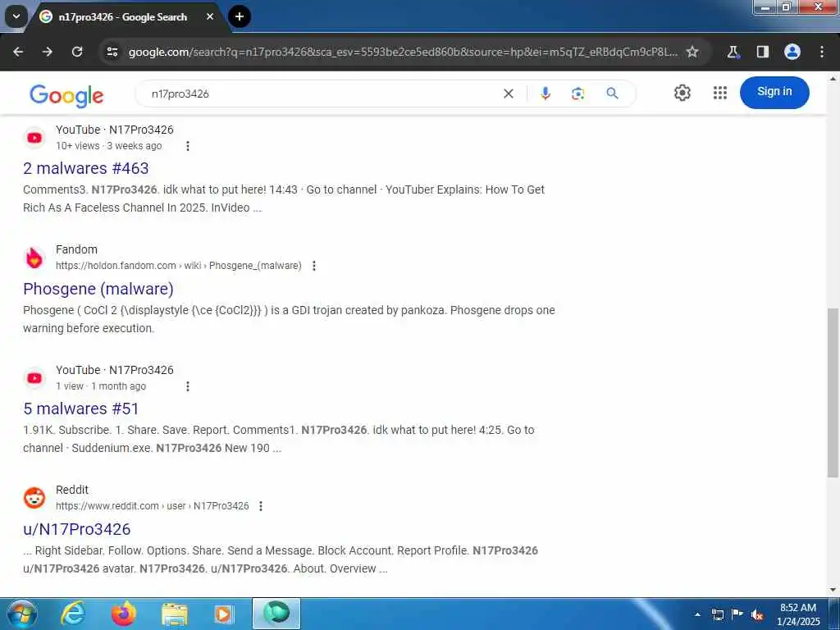Click the page vertical scrollbar thumb

[833, 393]
